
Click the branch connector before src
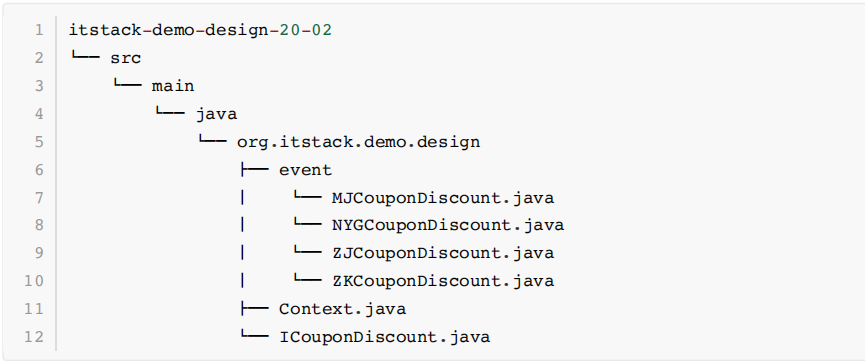click(x=85, y=57)
